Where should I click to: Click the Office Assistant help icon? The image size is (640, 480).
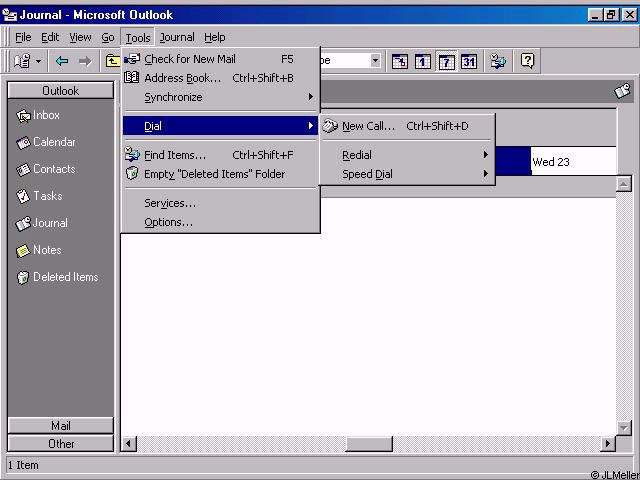pyautogui.click(x=527, y=61)
